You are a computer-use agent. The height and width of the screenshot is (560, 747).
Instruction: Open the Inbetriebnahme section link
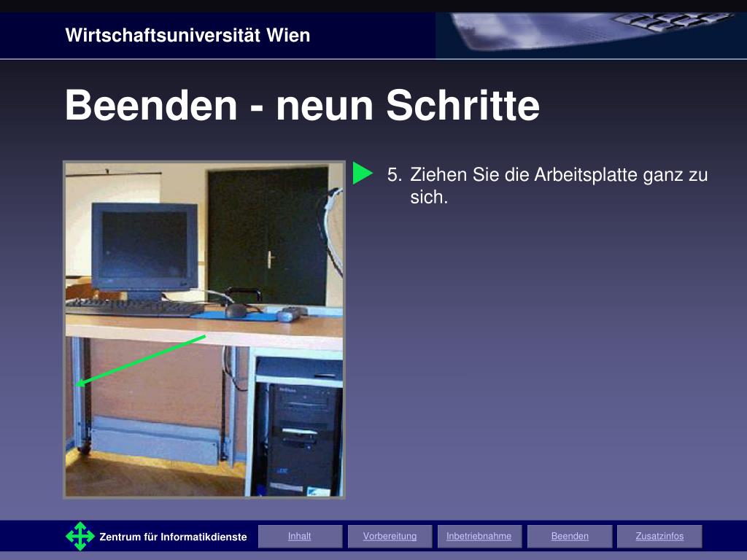coord(479,536)
